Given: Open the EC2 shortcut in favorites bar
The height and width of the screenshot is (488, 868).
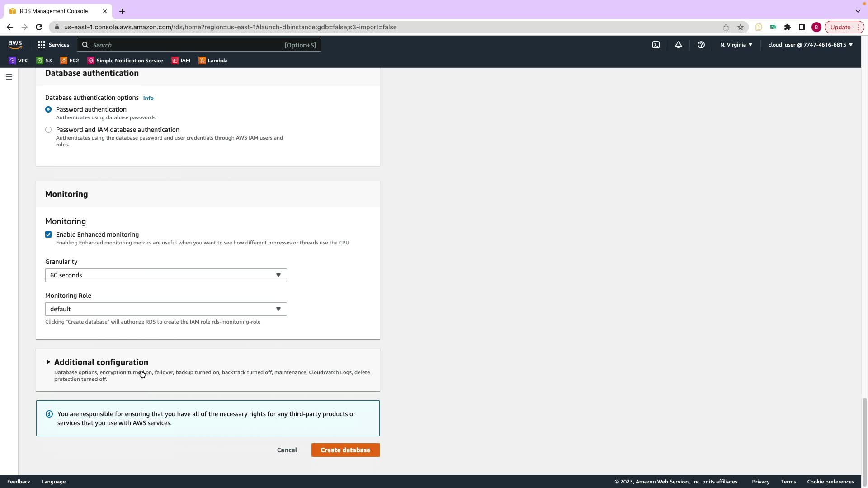Looking at the screenshot, I should click(70, 61).
